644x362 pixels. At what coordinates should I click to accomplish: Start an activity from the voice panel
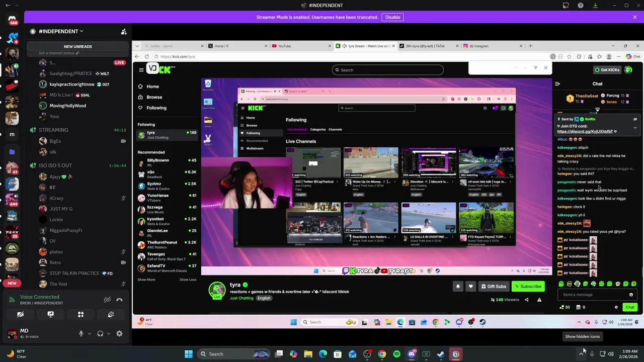pos(80,314)
